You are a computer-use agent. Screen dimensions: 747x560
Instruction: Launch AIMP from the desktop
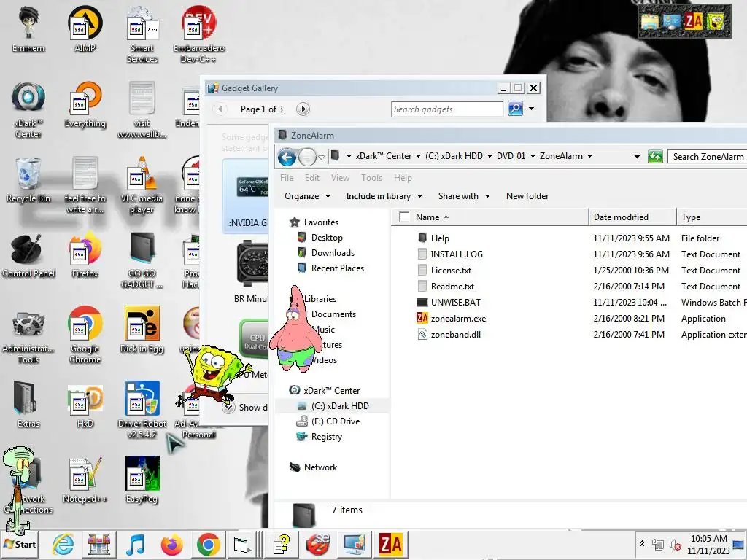pyautogui.click(x=85, y=29)
